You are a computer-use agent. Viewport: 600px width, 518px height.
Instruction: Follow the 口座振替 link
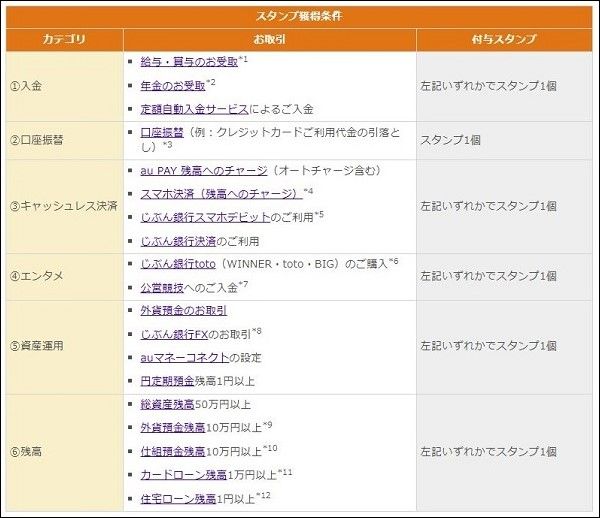coord(162,133)
